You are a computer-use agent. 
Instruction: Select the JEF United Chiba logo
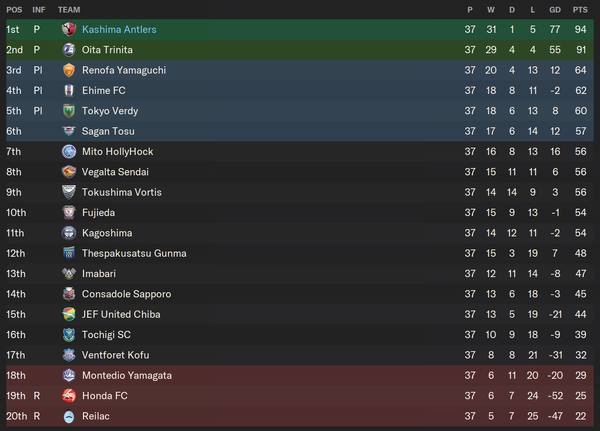tap(69, 314)
